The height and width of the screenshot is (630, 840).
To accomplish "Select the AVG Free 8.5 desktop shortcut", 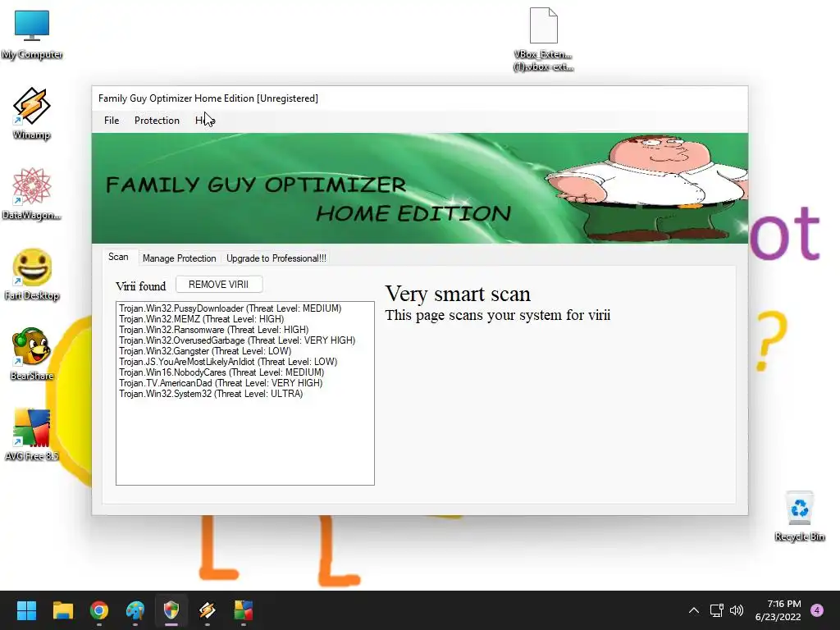I will click(x=32, y=435).
